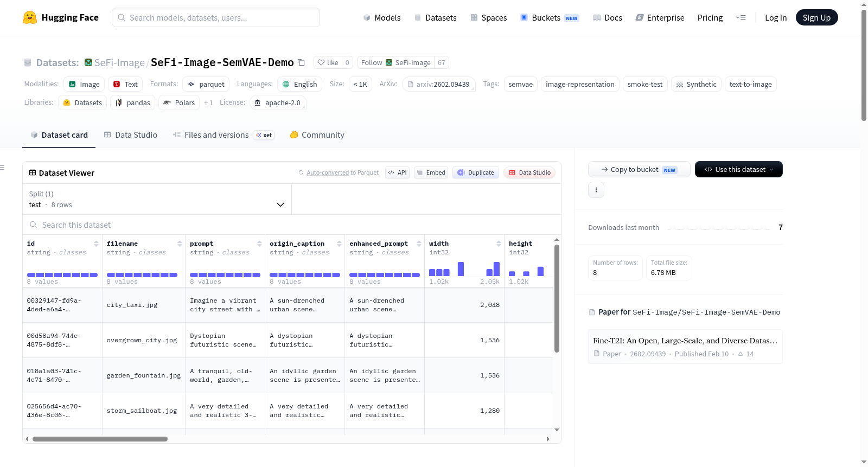Click the garden_fountain.jpg filename cell

click(144, 375)
